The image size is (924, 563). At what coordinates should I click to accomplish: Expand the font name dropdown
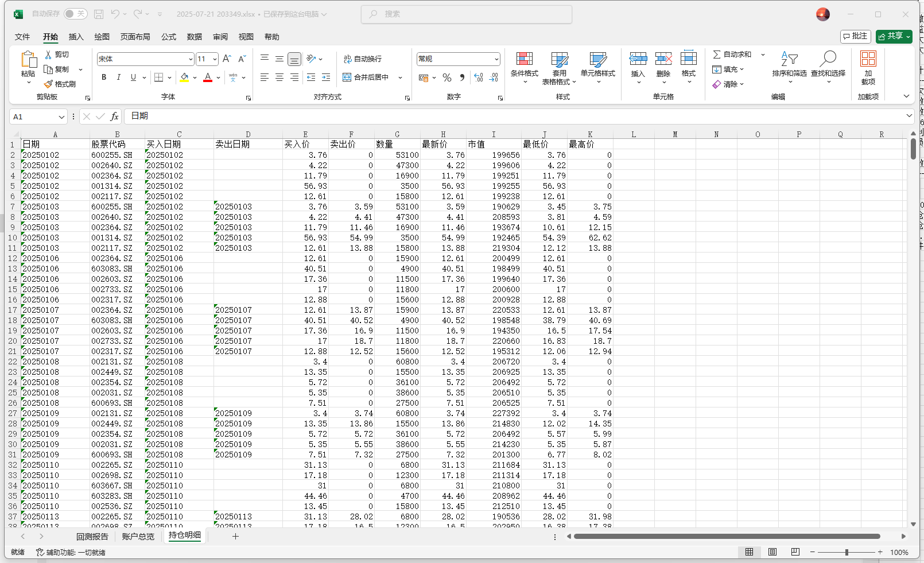coord(191,59)
